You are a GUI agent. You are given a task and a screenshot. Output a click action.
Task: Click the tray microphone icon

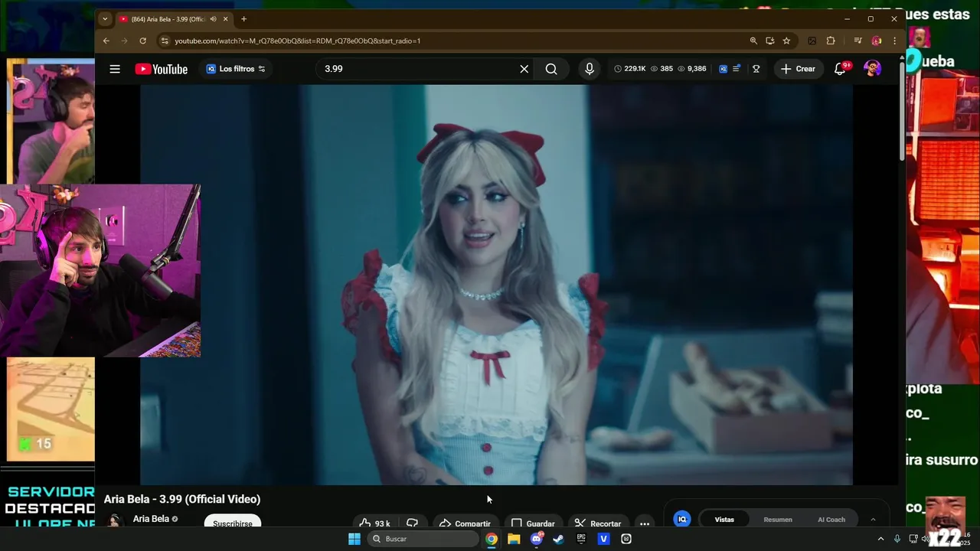pyautogui.click(x=897, y=539)
